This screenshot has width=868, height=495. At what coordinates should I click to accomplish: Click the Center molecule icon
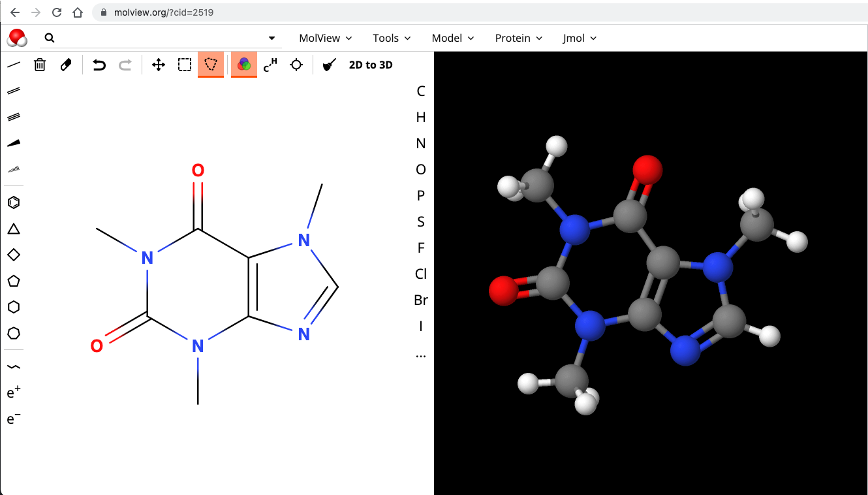[x=296, y=64]
